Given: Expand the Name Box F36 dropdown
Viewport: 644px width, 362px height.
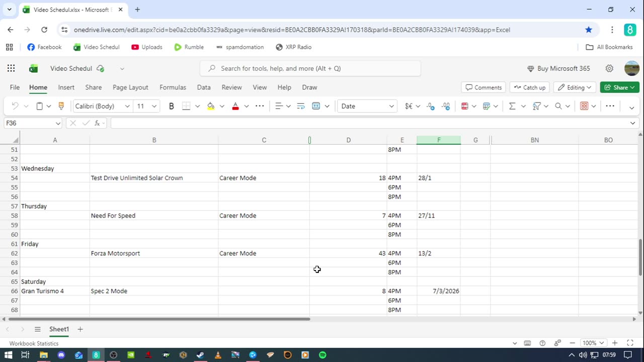Looking at the screenshot, I should tap(58, 123).
